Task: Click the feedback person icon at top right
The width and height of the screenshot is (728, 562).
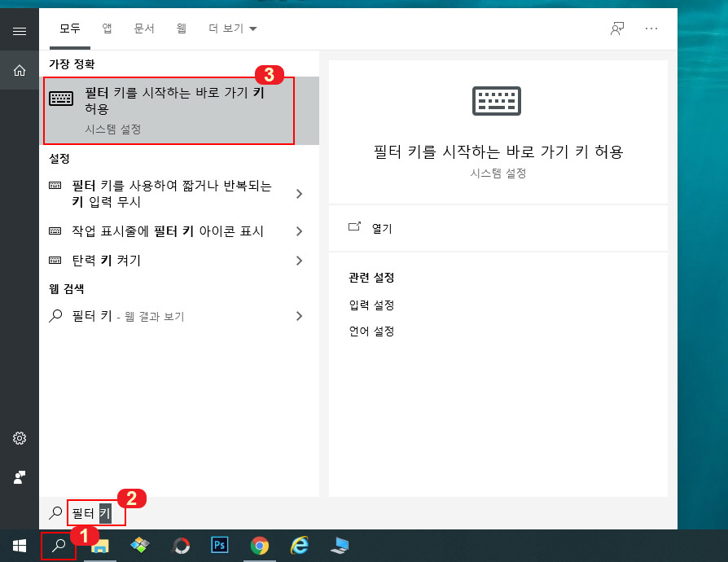Action: (617, 28)
